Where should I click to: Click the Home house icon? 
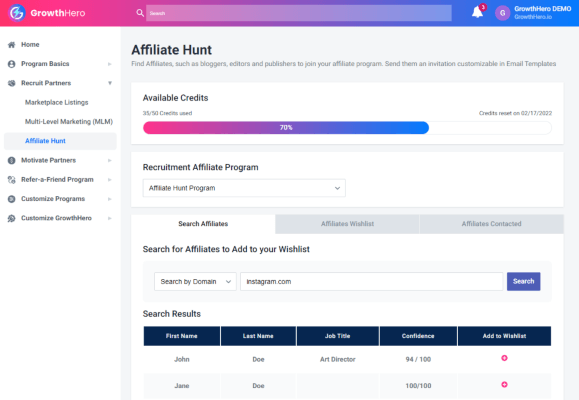pyautogui.click(x=11, y=45)
